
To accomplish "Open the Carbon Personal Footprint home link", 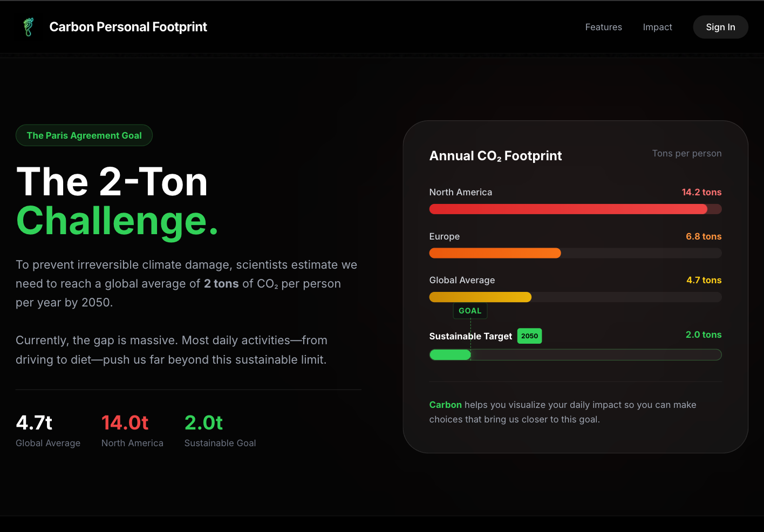I will click(x=128, y=27).
